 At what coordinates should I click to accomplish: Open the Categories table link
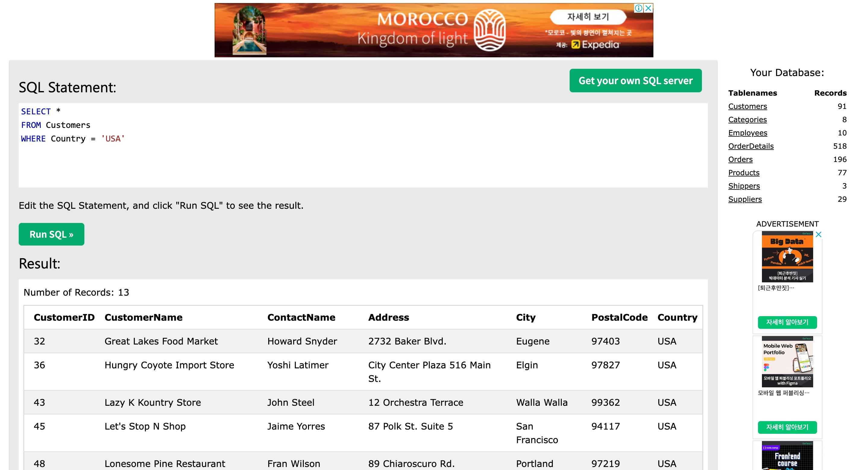point(747,119)
